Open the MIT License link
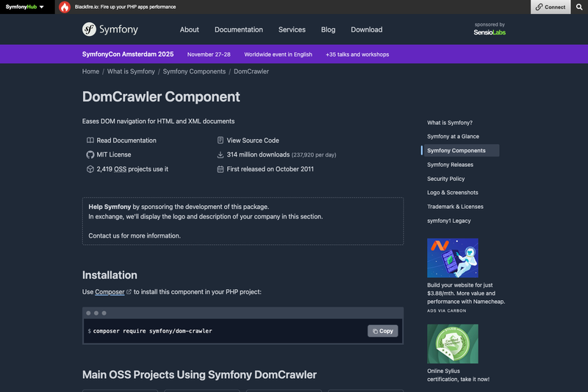 [114, 154]
